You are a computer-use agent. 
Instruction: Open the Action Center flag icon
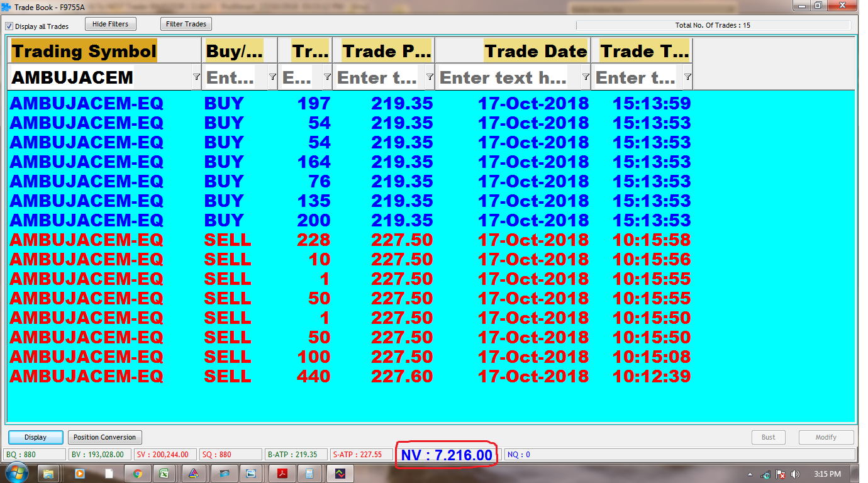tap(781, 474)
